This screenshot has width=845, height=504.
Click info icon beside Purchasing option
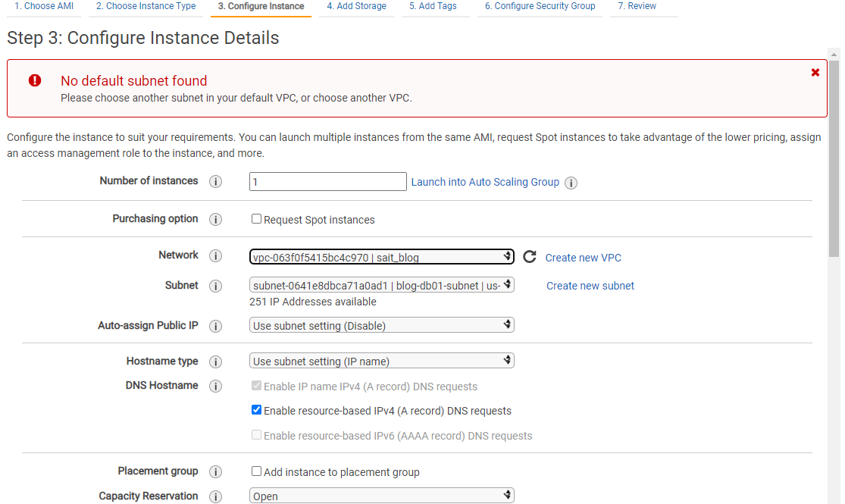coord(215,219)
